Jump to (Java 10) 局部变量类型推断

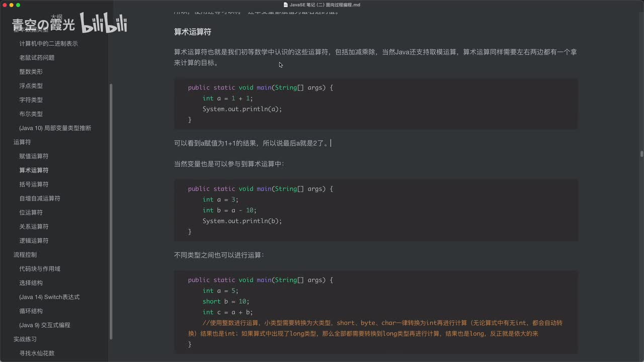pos(55,128)
